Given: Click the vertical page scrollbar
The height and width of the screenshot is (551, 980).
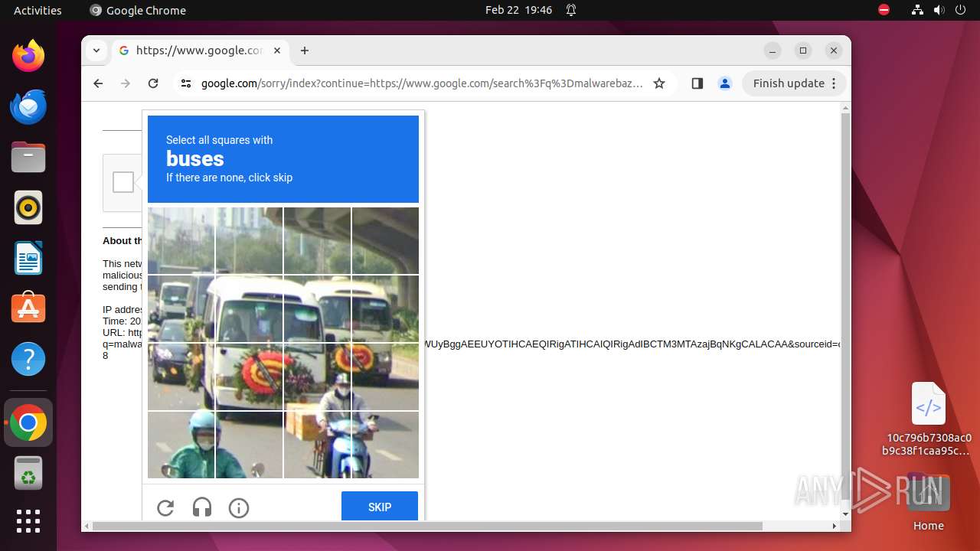Looking at the screenshot, I should point(845,306).
